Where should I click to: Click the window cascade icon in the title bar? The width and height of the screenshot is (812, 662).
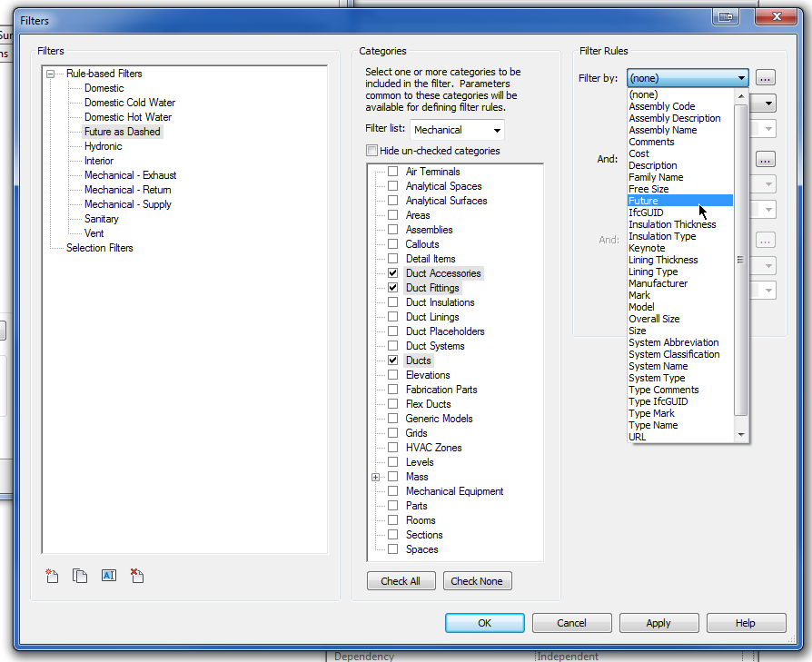pos(725,15)
